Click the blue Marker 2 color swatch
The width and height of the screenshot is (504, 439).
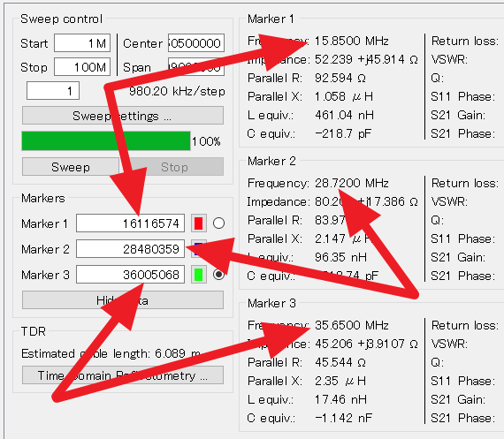point(199,249)
